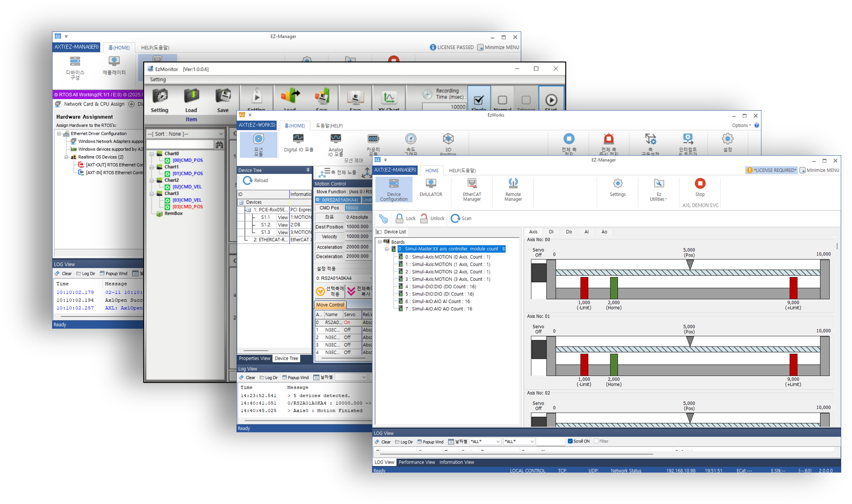Image resolution: width=852 pixels, height=504 pixels.
Task: Open Popup Wnd in front EZ-Manager log
Action: tap(430, 442)
